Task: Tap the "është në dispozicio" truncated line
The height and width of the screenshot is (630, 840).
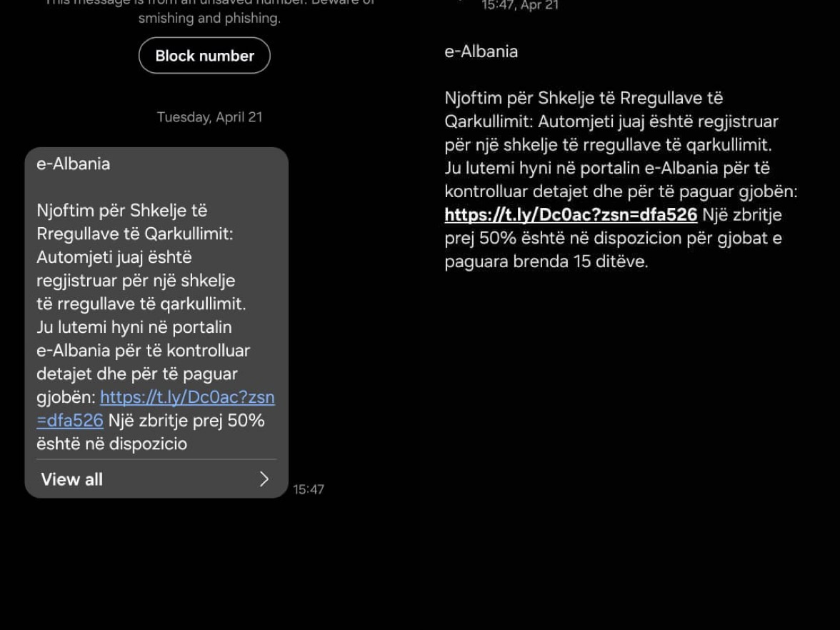Action: (x=112, y=444)
